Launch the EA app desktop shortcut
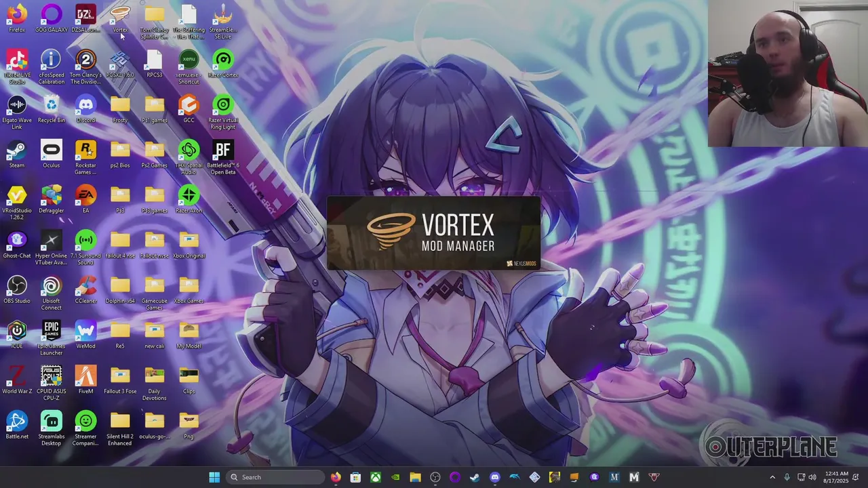This screenshot has height=488, width=868. click(85, 199)
